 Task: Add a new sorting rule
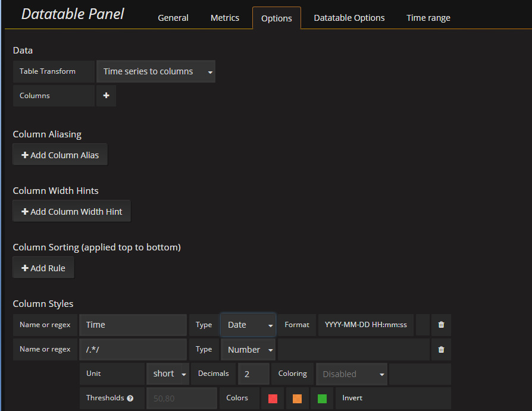(x=43, y=267)
